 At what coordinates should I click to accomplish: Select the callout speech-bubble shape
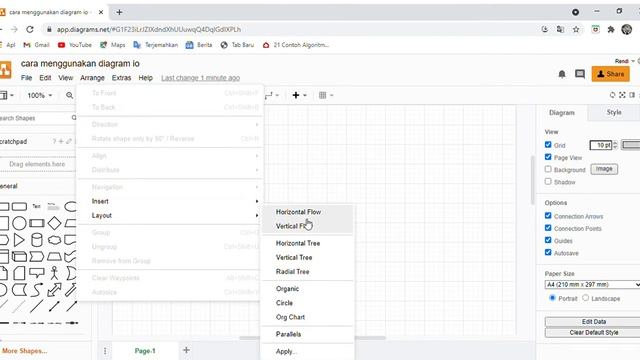click(x=37, y=273)
